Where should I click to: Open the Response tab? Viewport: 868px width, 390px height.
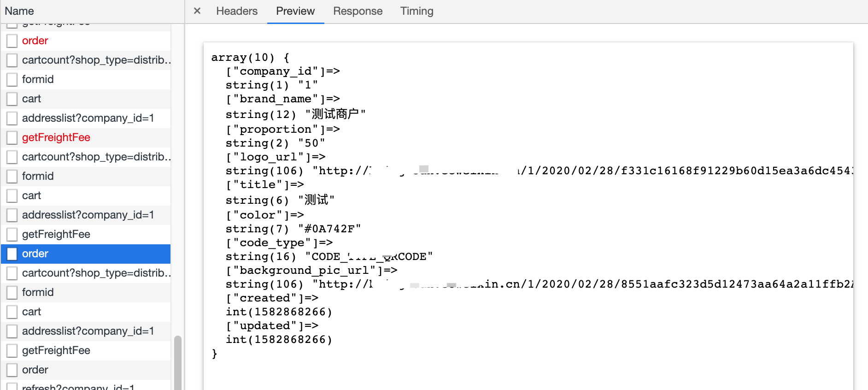tap(358, 11)
